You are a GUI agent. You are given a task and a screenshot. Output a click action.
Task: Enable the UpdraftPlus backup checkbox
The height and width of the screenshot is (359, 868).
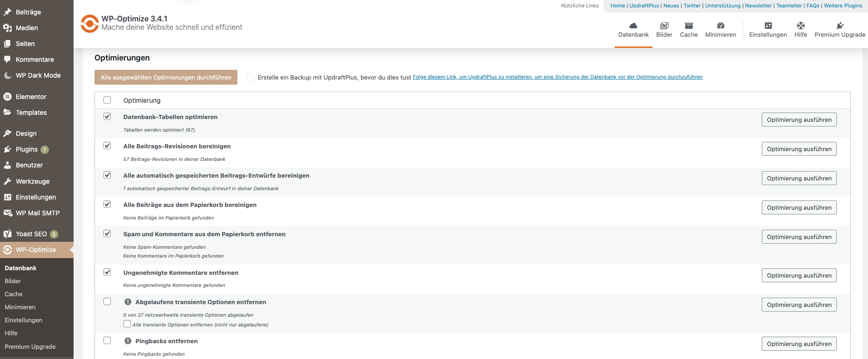point(251,77)
